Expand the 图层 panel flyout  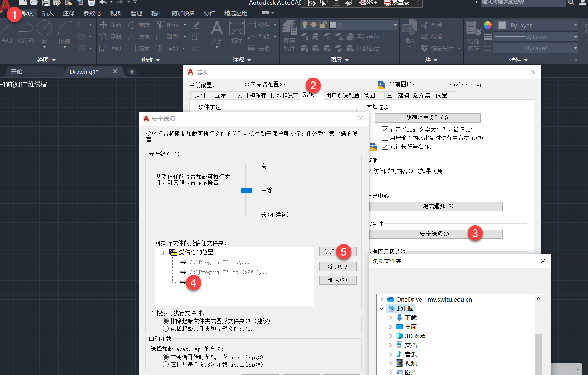click(x=340, y=60)
